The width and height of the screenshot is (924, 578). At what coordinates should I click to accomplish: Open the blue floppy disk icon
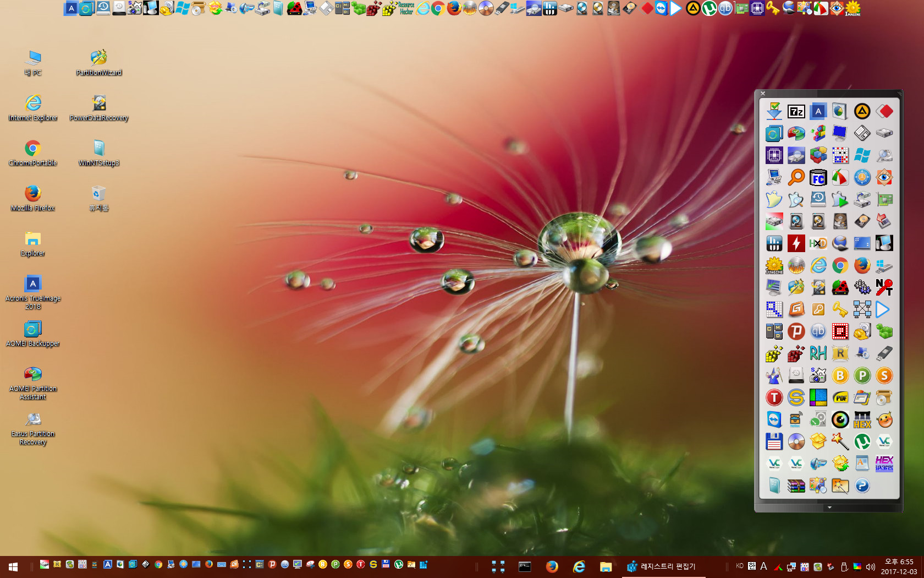[x=774, y=442]
